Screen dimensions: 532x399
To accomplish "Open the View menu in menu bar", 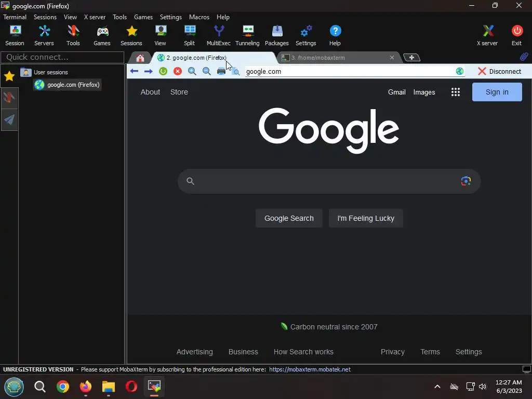I will click(x=70, y=17).
